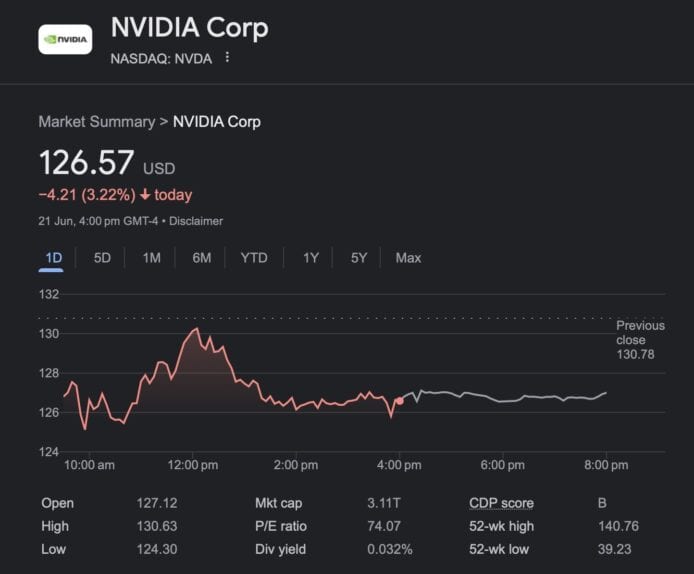Show the 1Y chart range

point(311,258)
